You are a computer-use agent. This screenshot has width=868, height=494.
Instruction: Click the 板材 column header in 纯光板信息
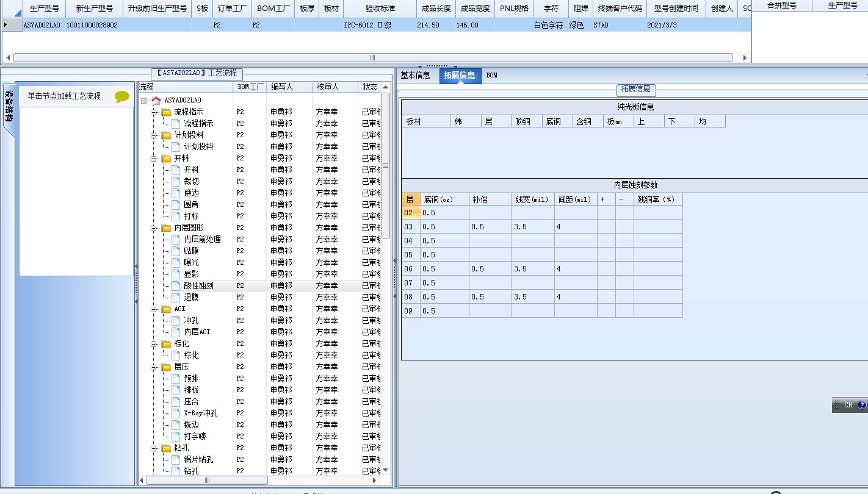426,121
